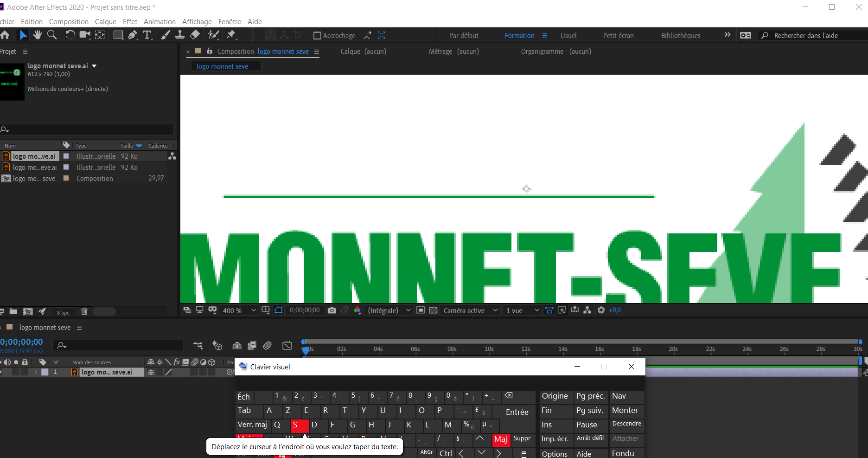Toggle pixel aspect ratio correction
868x458 pixels.
[549, 310]
